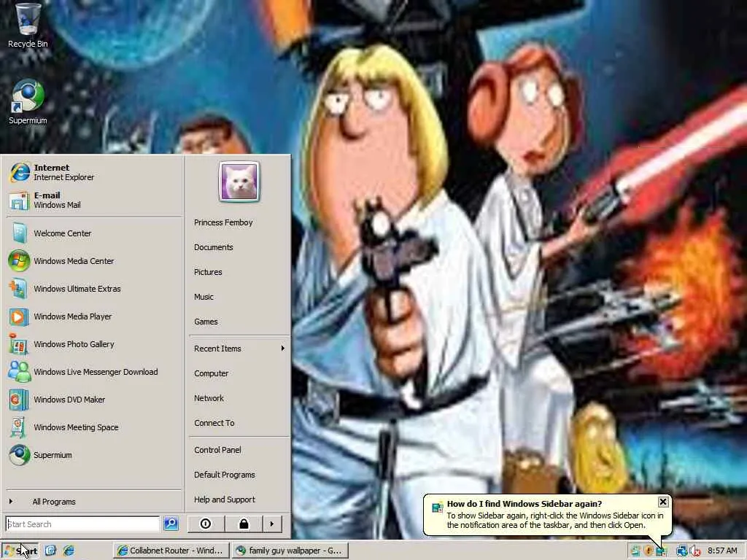
Task: Select Connect To in Start menu
Action: [239, 423]
